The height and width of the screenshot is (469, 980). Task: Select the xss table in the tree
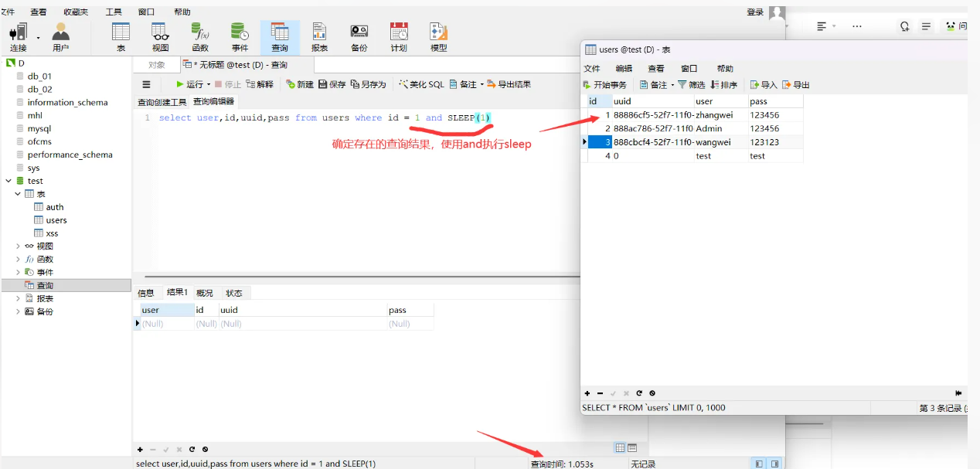tap(52, 233)
